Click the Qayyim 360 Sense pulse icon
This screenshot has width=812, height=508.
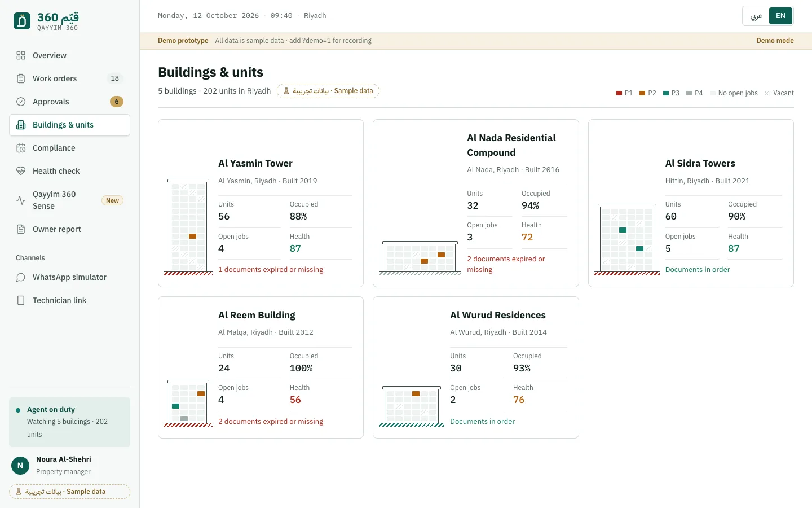coord(21,200)
